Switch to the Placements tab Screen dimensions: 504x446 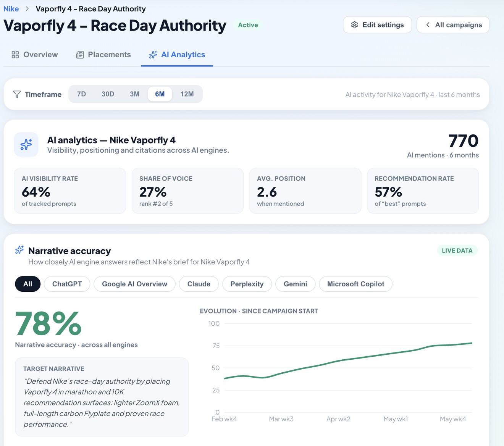103,55
